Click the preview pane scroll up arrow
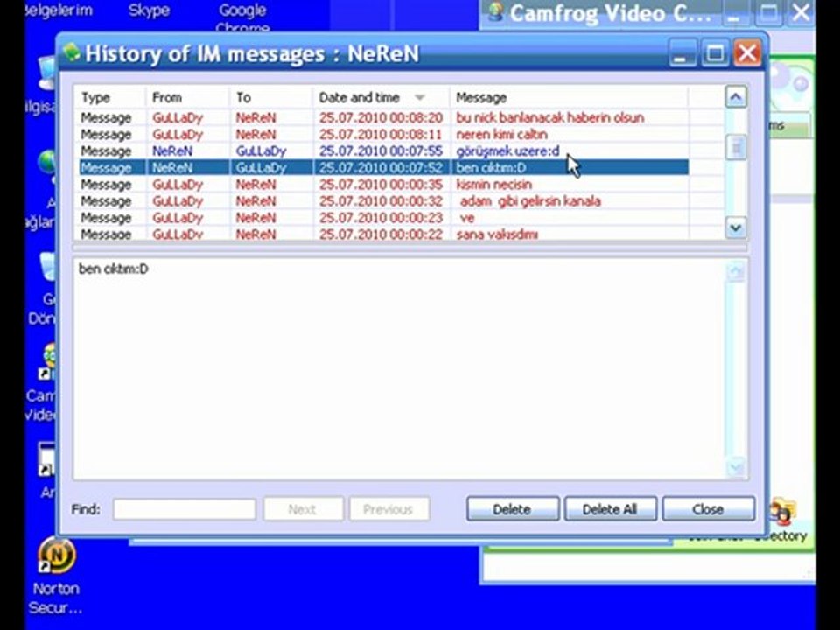840x630 pixels. tap(736, 271)
